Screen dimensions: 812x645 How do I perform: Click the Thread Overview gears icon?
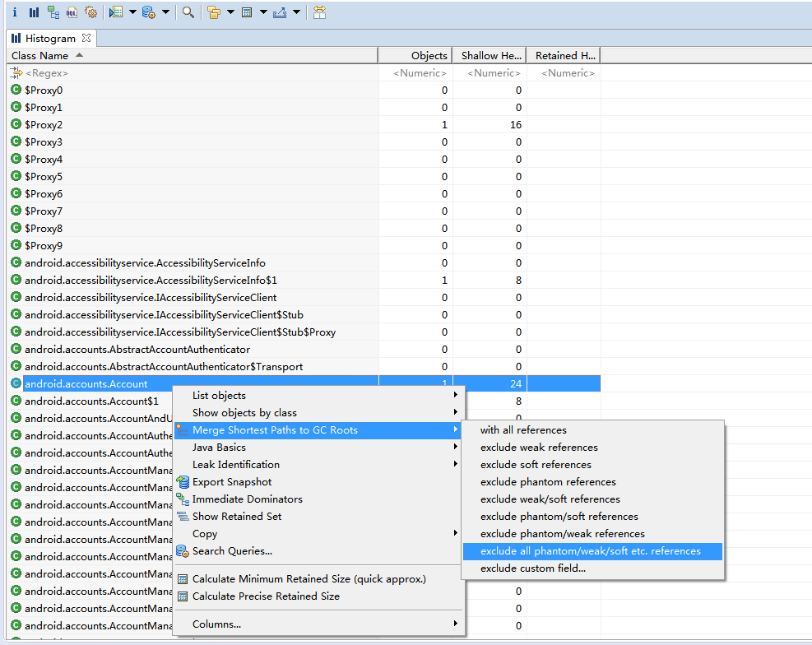[x=90, y=12]
